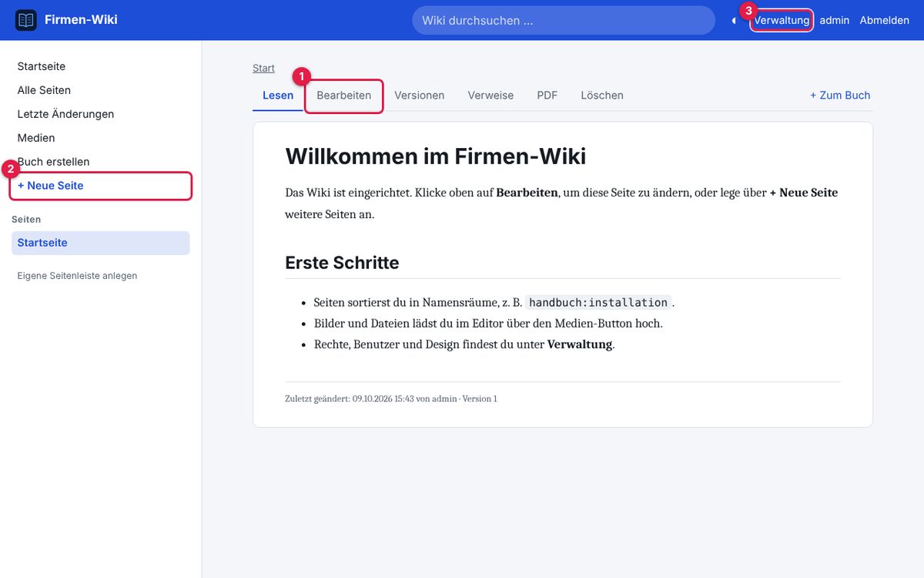This screenshot has width=924, height=578.
Task: Click the bold 'Verwaltung' word in the bullet list
Action: pyautogui.click(x=580, y=344)
